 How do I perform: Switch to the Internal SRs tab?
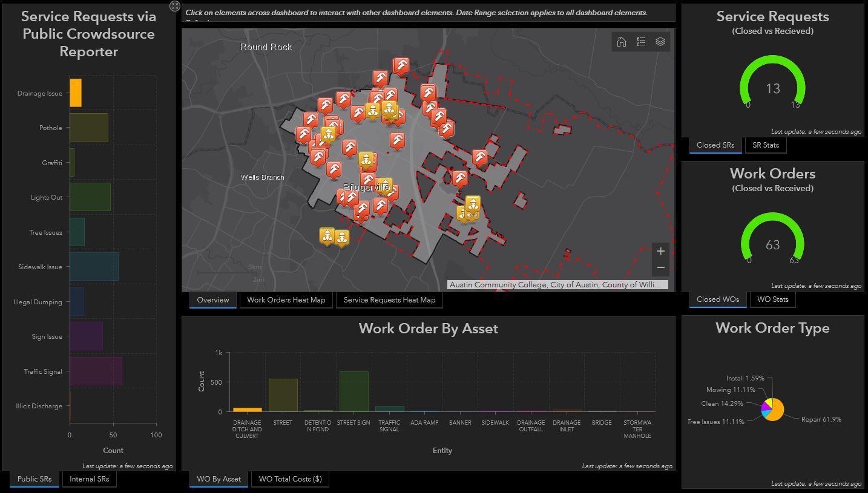click(90, 479)
